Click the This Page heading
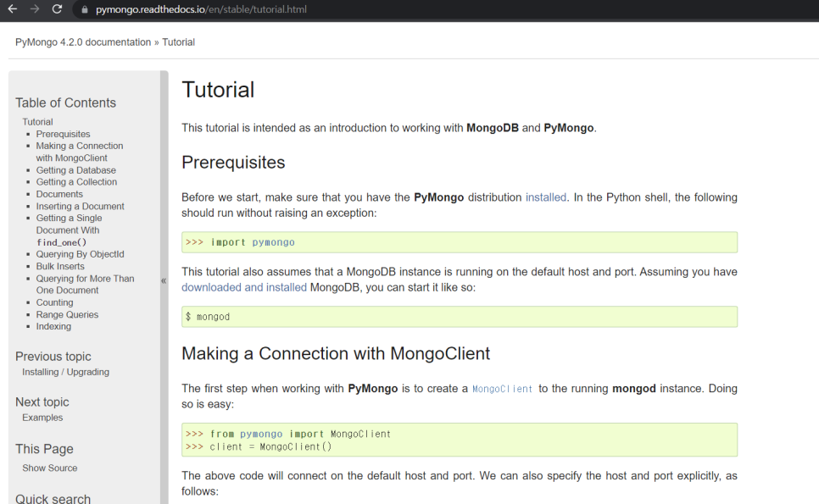 44,449
